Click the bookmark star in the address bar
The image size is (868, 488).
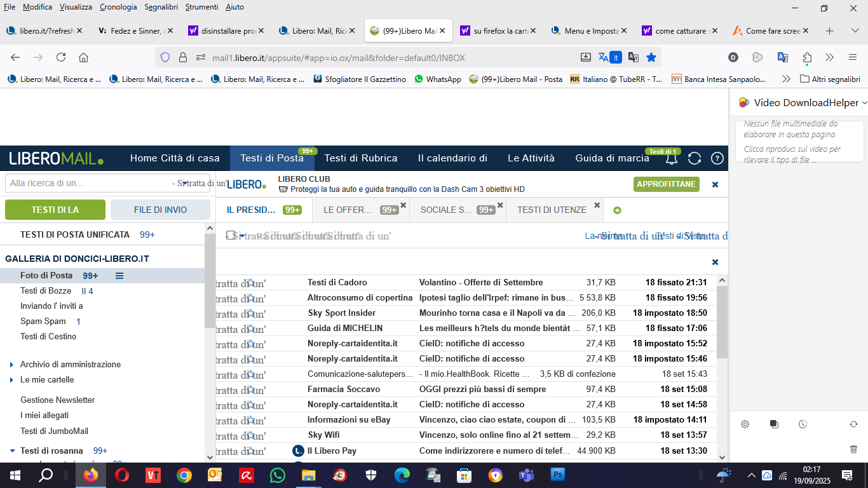pos(651,57)
